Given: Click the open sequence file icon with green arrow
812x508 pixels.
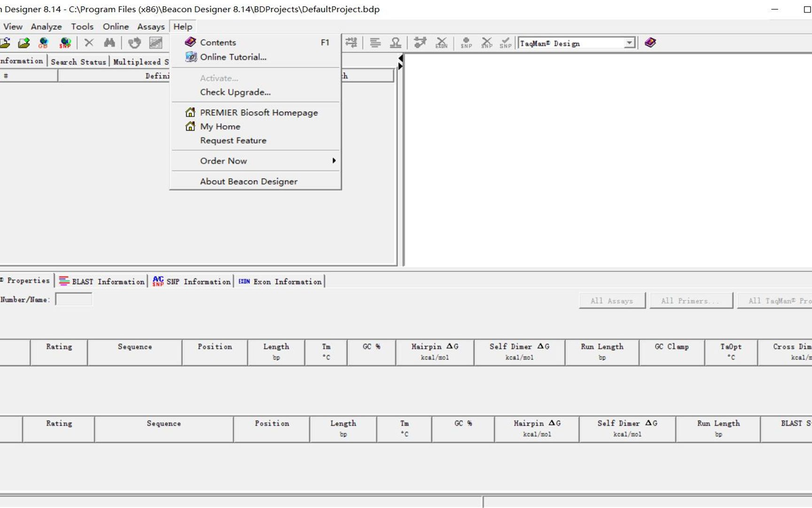Looking at the screenshot, I should click(23, 43).
